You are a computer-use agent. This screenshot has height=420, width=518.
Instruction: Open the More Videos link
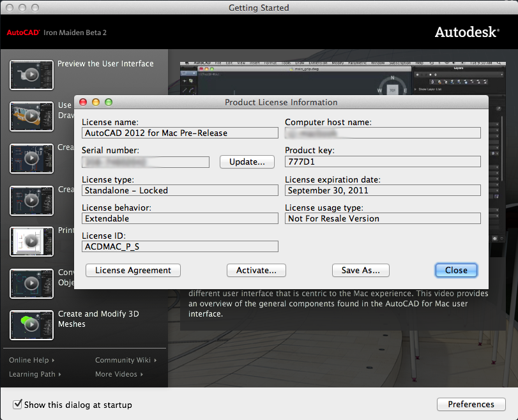119,374
